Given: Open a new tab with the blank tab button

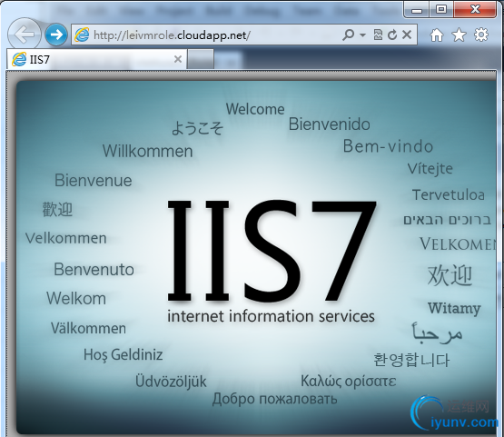Looking at the screenshot, I should pos(201,59).
